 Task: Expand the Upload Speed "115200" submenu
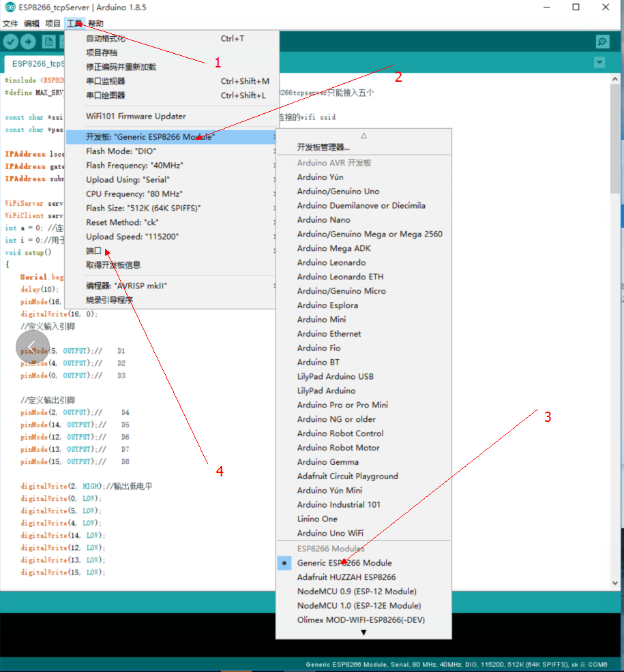[x=172, y=236]
